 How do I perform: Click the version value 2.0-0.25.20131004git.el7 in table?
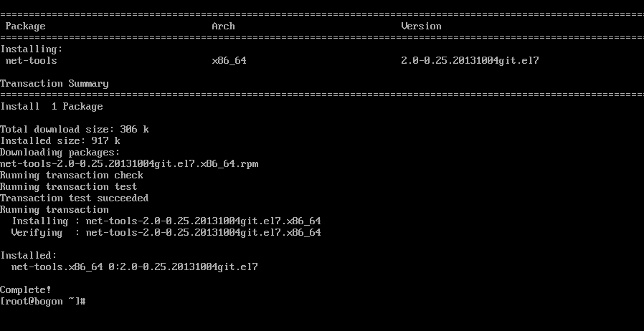(470, 61)
